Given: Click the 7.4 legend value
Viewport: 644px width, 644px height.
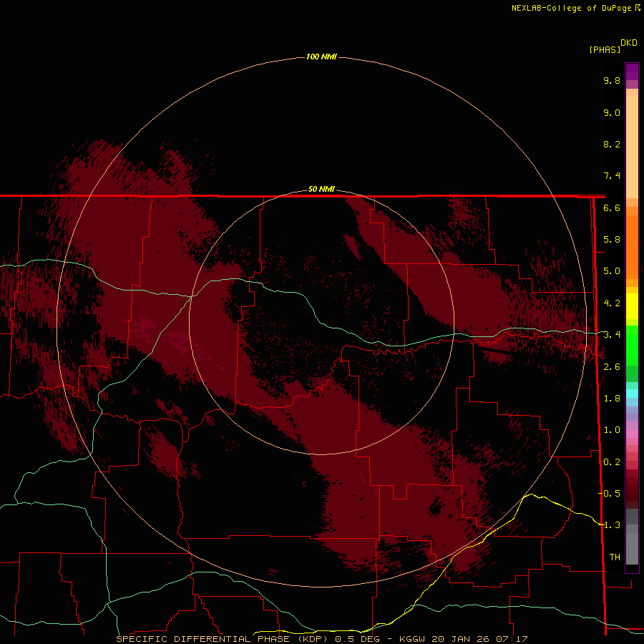Looking at the screenshot, I should pos(612,176).
